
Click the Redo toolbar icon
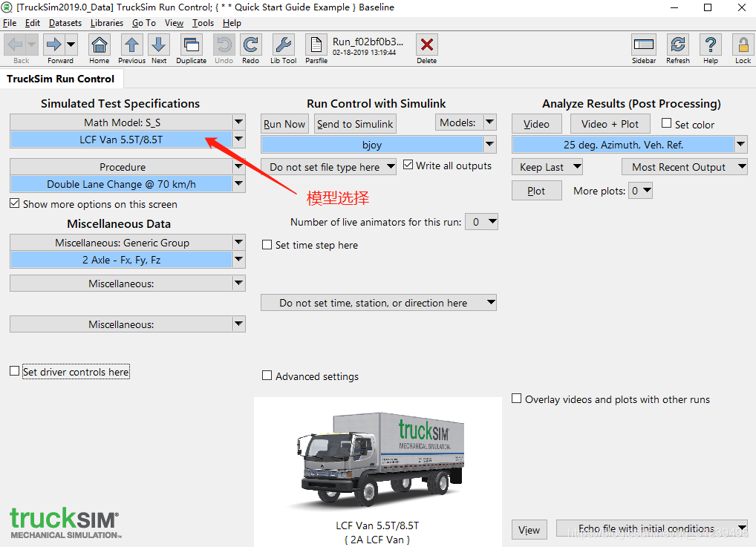[251, 45]
